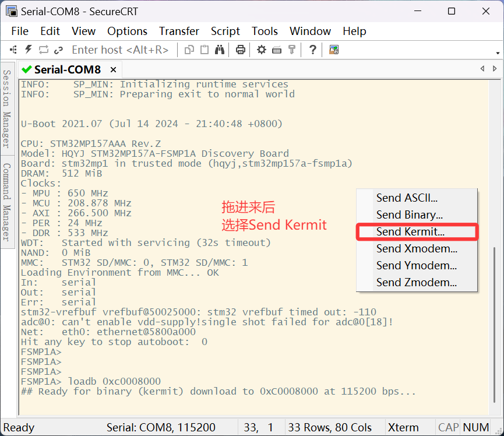Viewport: 504px width, 436px height.
Task: Click the Copy toolbar icon
Action: click(189, 50)
